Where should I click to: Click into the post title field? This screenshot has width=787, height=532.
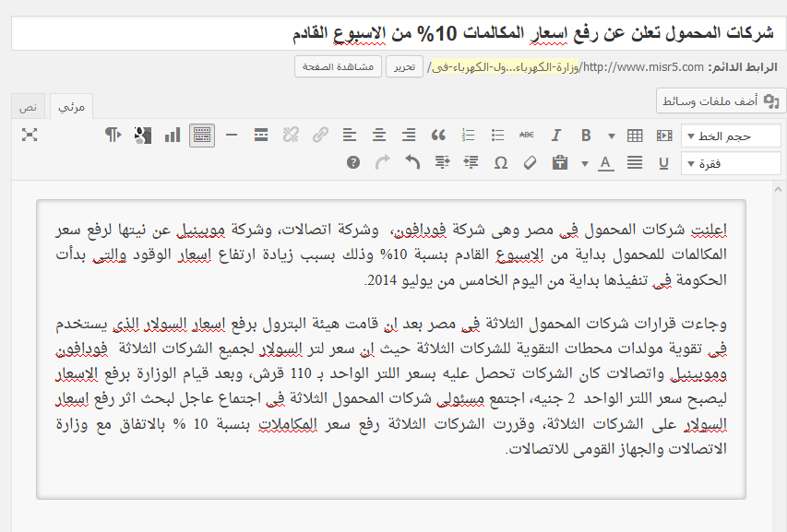click(399, 33)
